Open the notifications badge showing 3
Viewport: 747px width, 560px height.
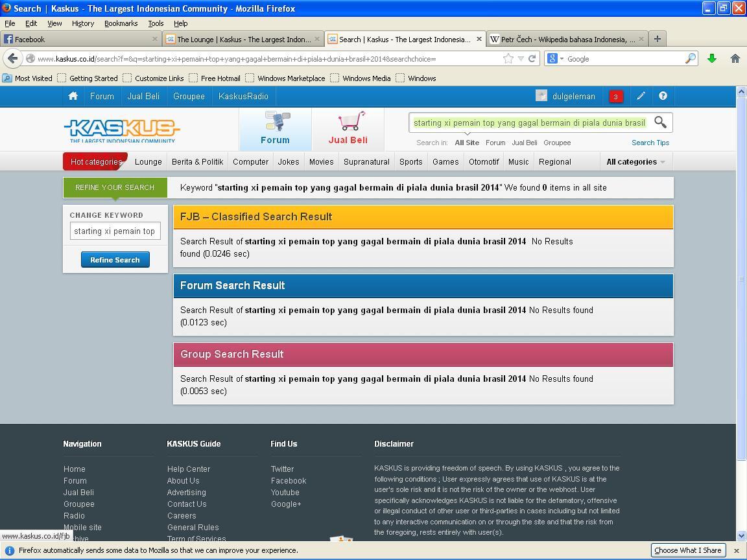(x=615, y=97)
